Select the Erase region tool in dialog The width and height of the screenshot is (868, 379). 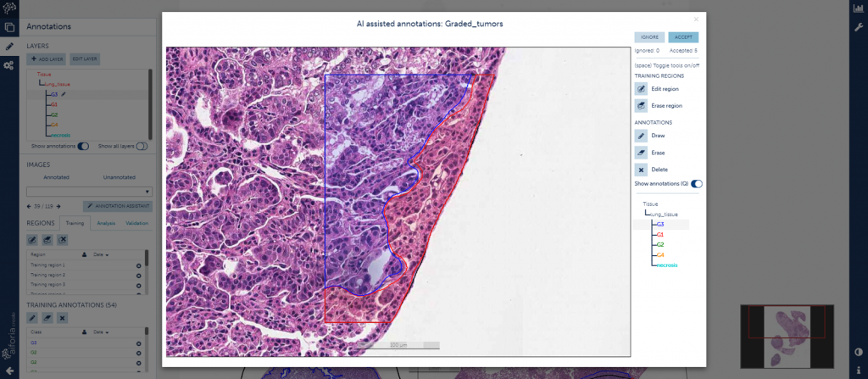641,105
